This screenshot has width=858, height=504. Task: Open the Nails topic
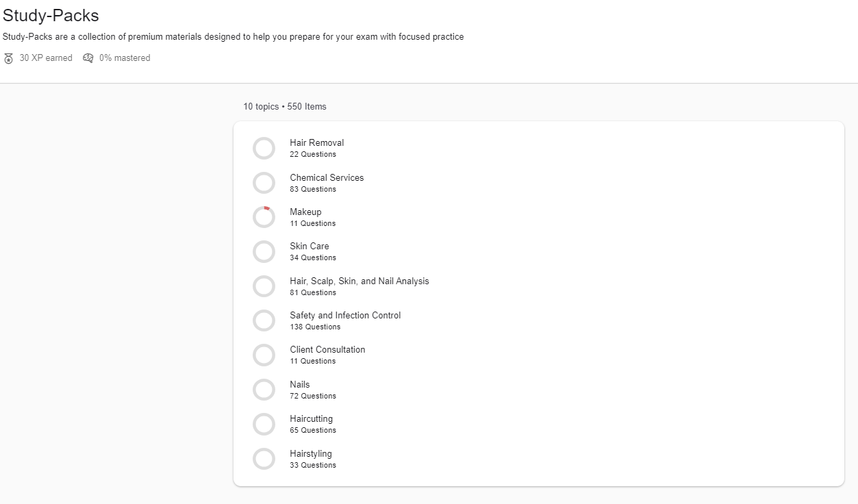click(x=299, y=384)
